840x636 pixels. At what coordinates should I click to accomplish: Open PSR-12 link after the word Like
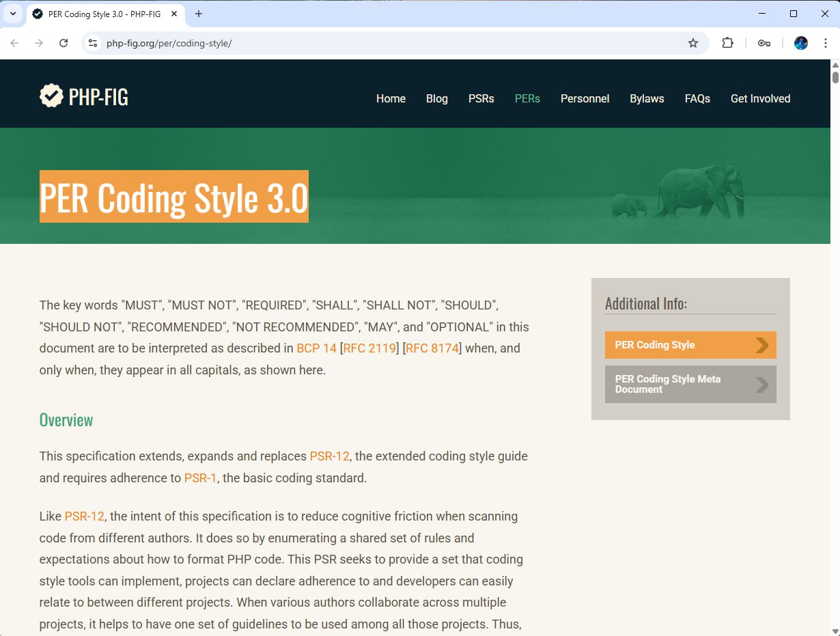coord(84,516)
